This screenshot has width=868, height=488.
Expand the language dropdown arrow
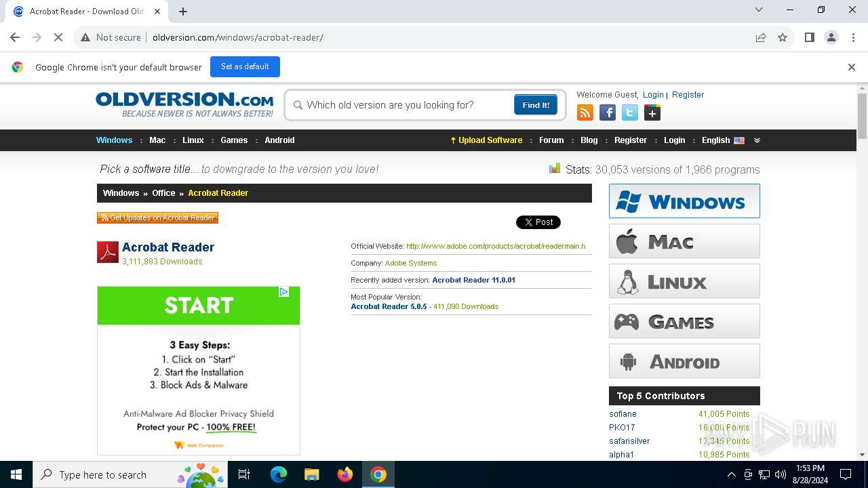pos(757,140)
